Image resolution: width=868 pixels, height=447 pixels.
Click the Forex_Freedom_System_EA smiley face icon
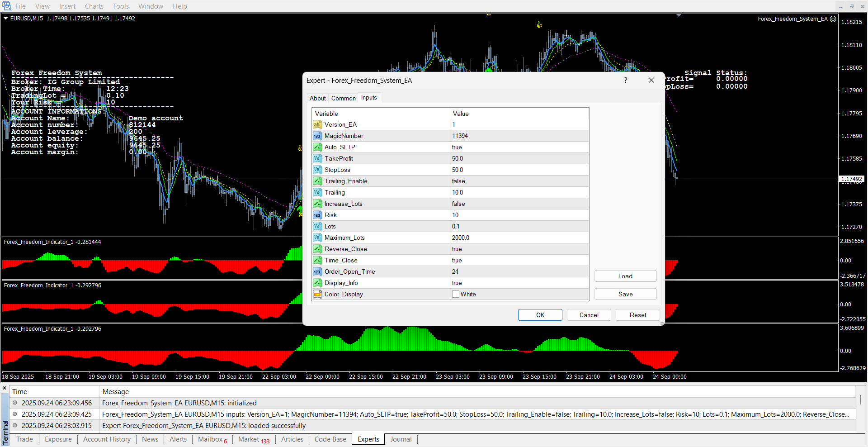[833, 19]
